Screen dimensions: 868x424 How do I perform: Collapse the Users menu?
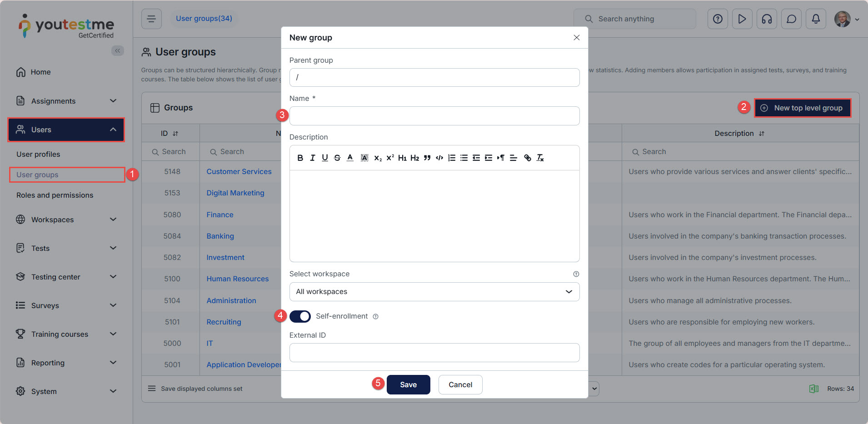[x=66, y=130]
